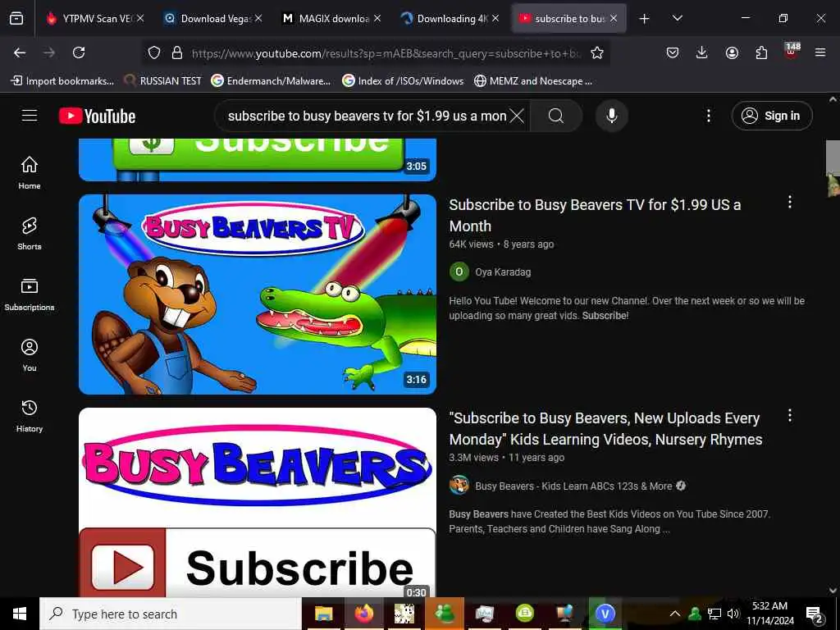
Task: Bookmark this page with the star
Action: point(597,52)
